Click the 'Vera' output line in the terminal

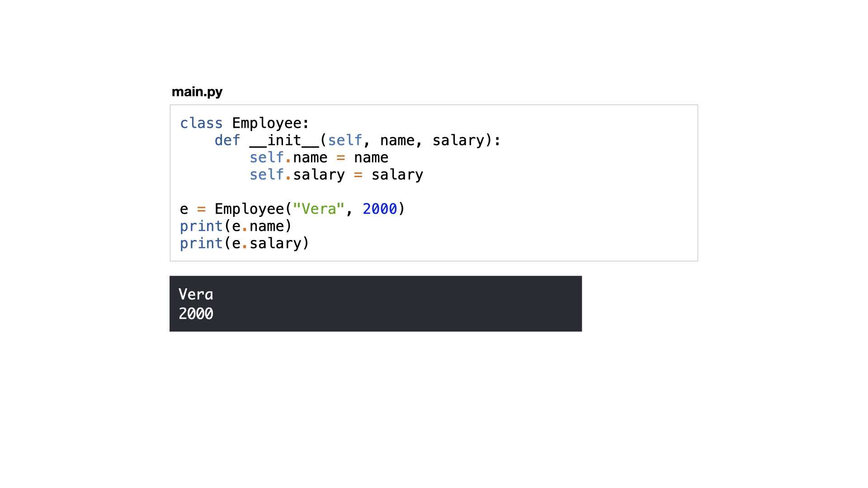pyautogui.click(x=196, y=294)
